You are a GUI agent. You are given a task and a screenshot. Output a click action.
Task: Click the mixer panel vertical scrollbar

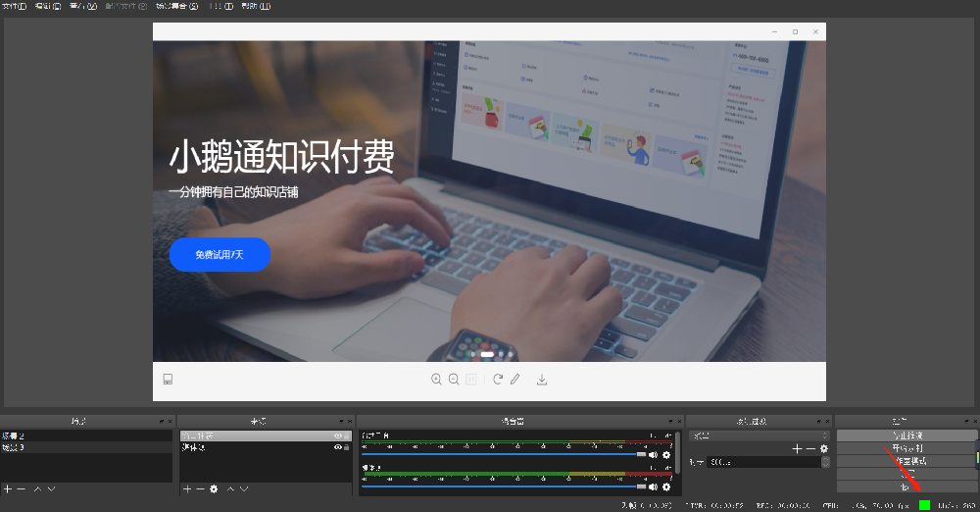pyautogui.click(x=677, y=452)
